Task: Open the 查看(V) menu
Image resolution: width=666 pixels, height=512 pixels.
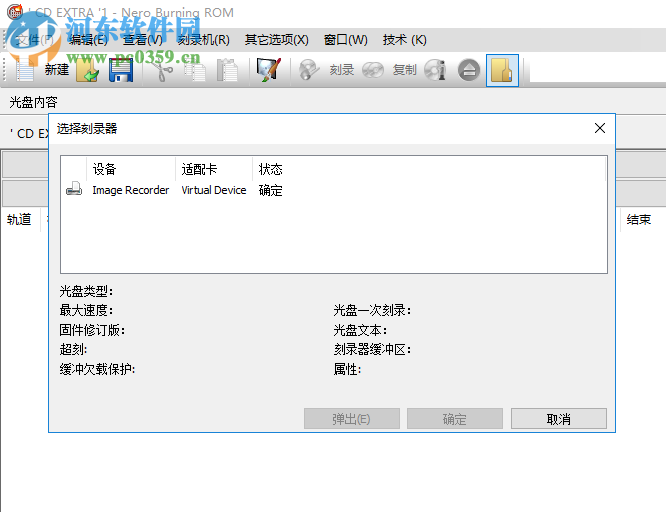Action: (143, 40)
